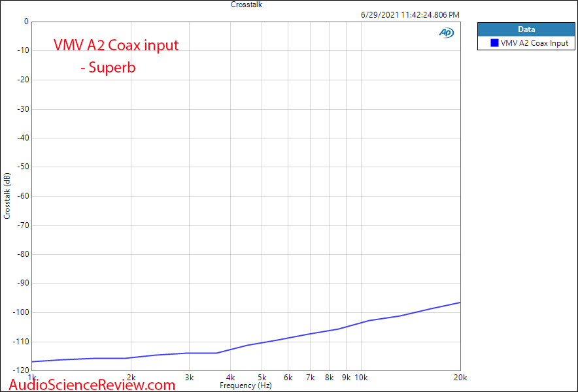This screenshot has height=392, width=578.
Task: Click the '-10' y-axis tick label
Action: click(23, 50)
